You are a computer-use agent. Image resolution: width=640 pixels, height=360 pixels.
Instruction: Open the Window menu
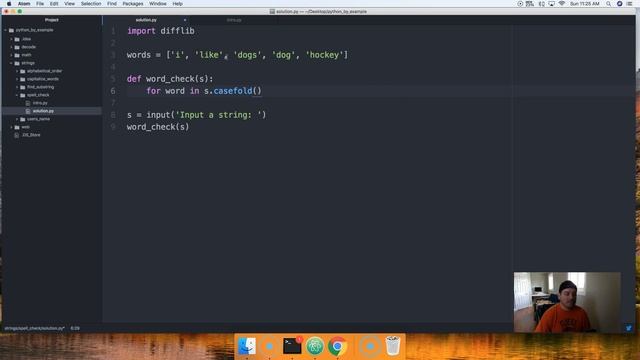coord(158,4)
